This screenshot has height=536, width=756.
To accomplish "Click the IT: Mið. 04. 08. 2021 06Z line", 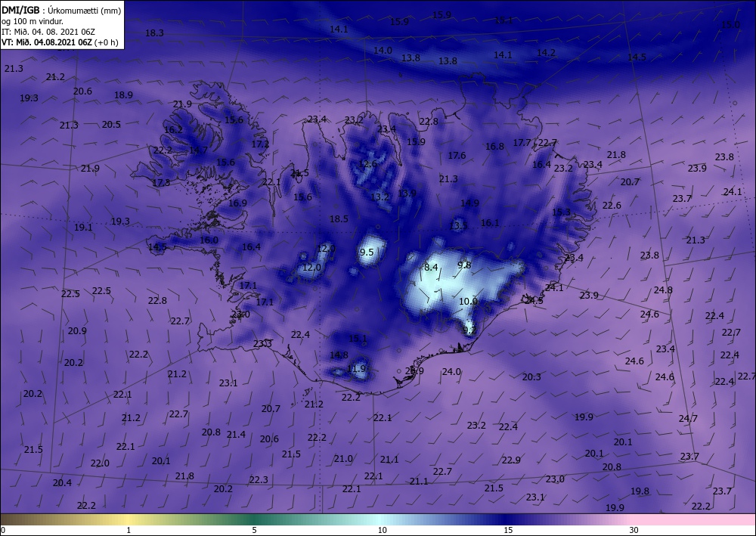I will tap(48, 32).
